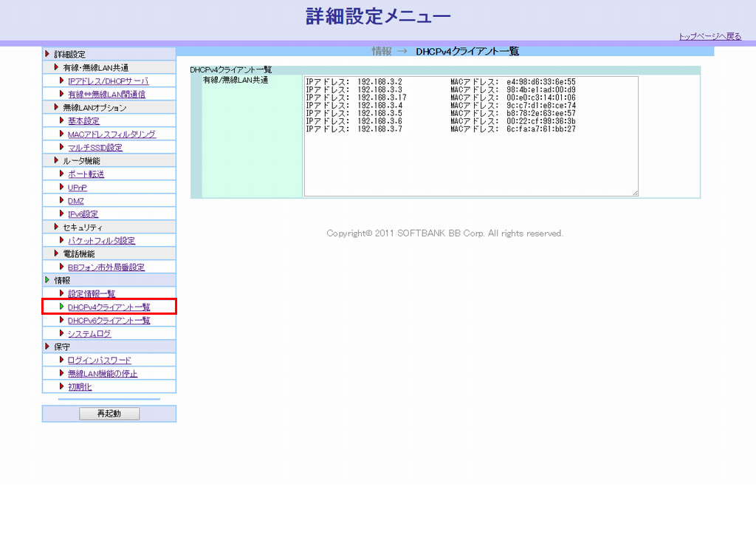
Task: Select マルチSSID設定 in sidebar
Action: coord(95,148)
